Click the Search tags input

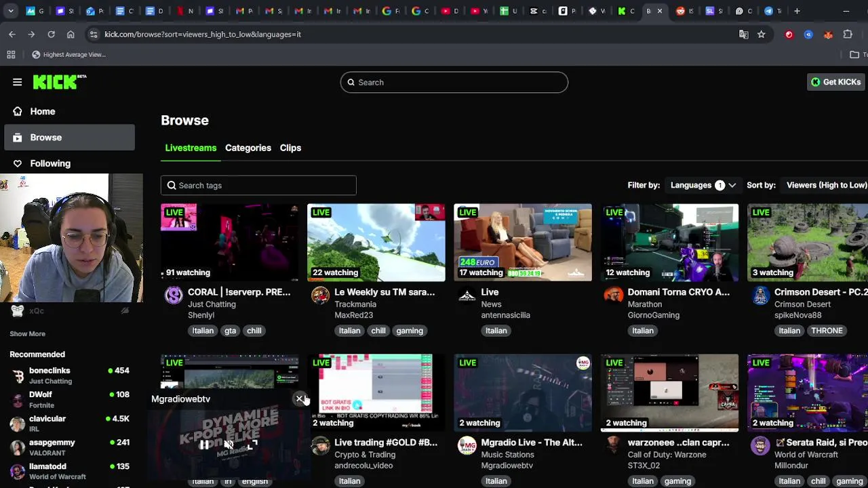(258, 186)
